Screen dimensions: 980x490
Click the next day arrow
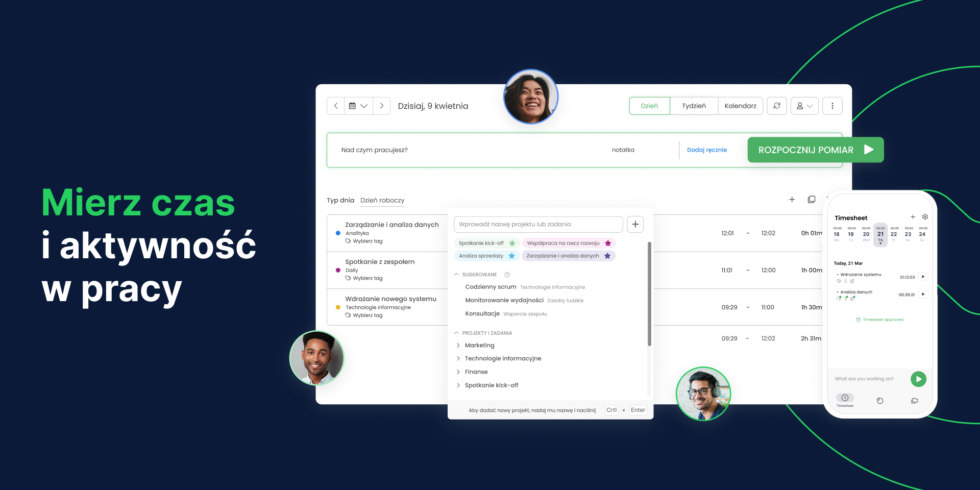pos(381,106)
